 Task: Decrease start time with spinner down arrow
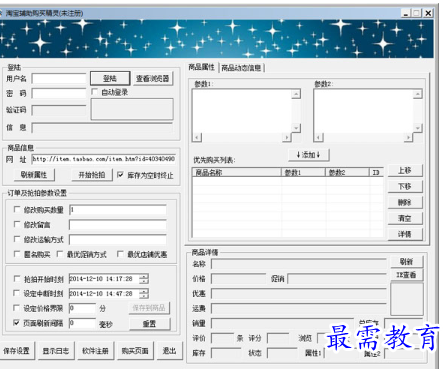pyautogui.click(x=144, y=281)
